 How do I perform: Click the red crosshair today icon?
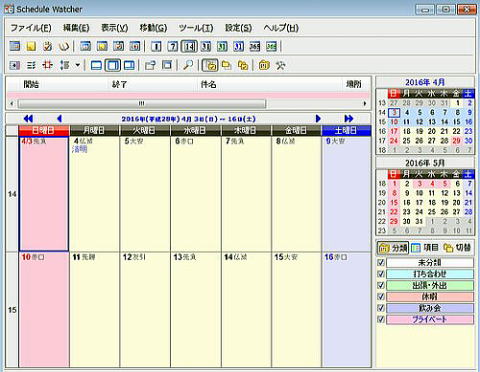48,65
